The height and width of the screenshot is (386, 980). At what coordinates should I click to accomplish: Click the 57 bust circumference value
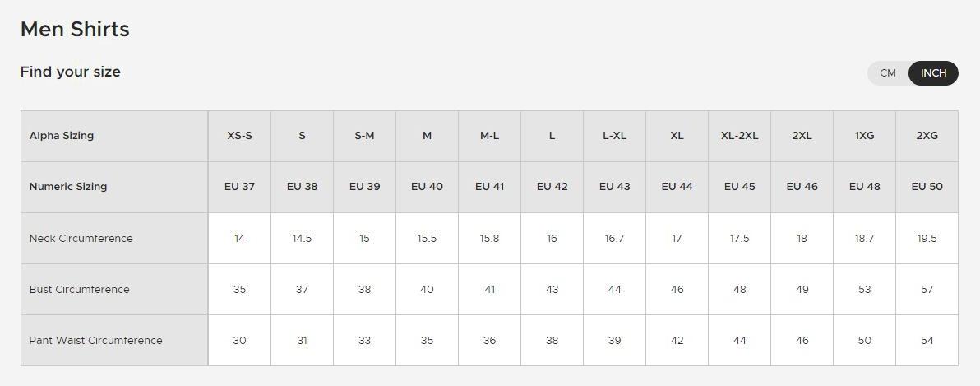coord(927,290)
